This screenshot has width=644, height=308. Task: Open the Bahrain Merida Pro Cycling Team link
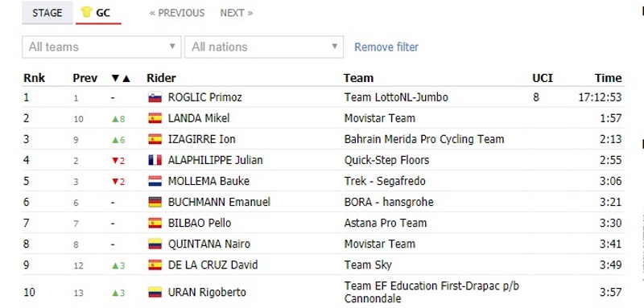coord(424,139)
